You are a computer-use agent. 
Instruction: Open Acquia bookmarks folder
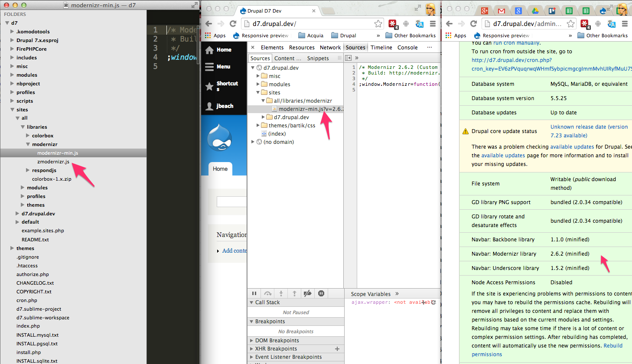(311, 36)
